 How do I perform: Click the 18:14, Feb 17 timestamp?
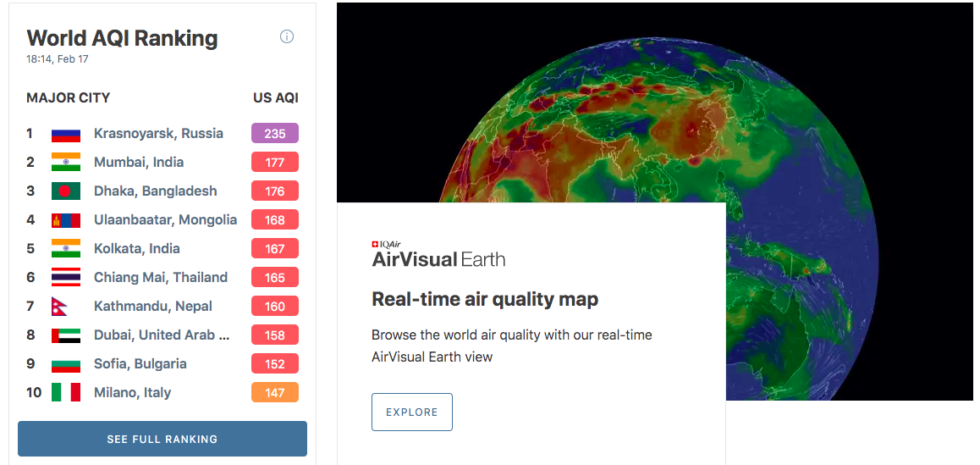click(58, 59)
